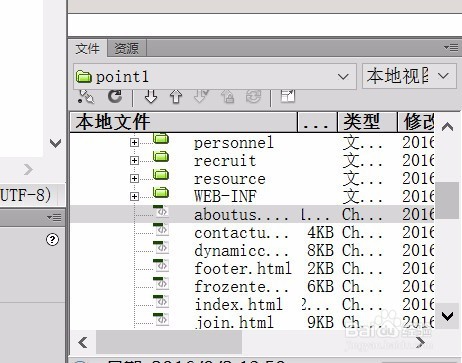Image resolution: width=462 pixels, height=363 pixels.
Task: Sort by the 本地文件 column header
Action: pyautogui.click(x=183, y=122)
